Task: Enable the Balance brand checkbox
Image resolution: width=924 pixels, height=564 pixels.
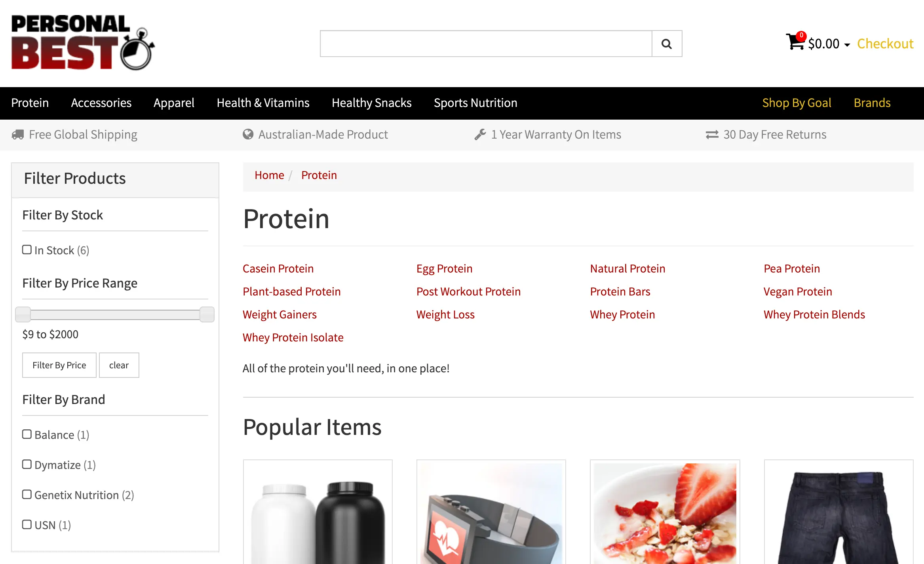Action: coord(27,434)
